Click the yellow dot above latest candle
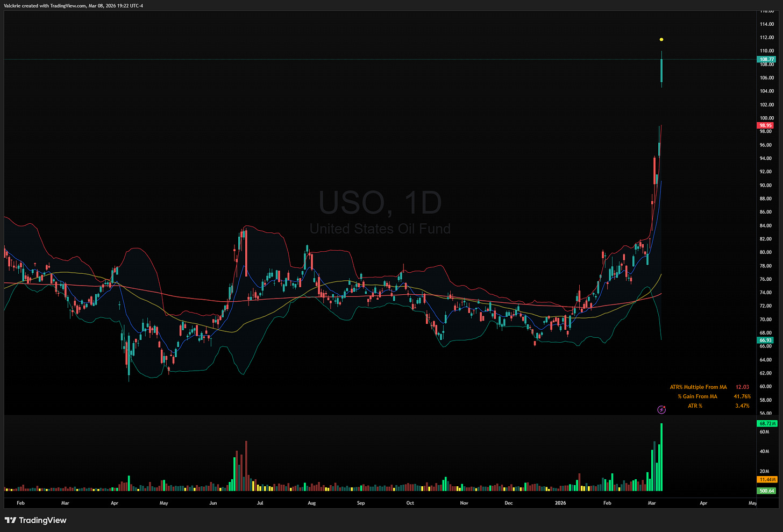The height and width of the screenshot is (532, 783). (661, 39)
